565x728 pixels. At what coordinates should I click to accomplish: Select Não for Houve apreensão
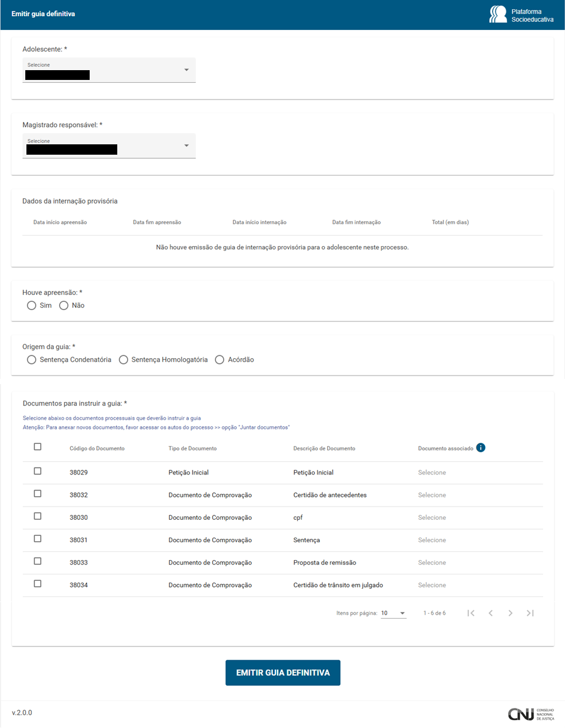coord(64,305)
